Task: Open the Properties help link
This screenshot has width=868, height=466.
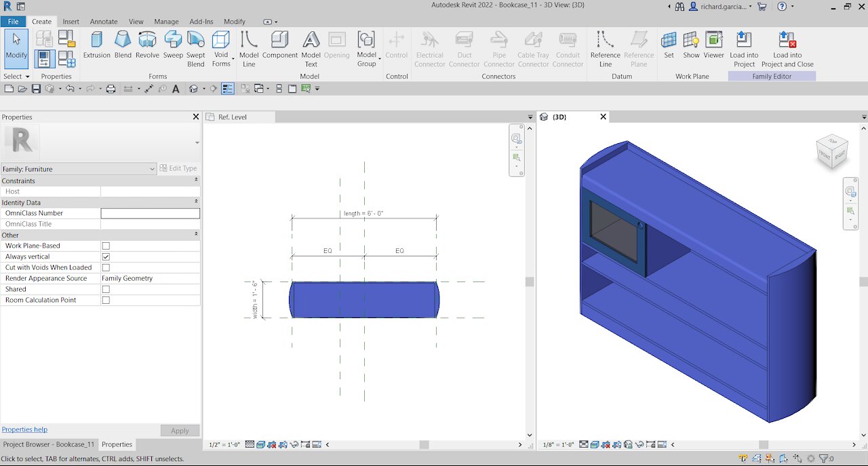Action: pyautogui.click(x=24, y=429)
